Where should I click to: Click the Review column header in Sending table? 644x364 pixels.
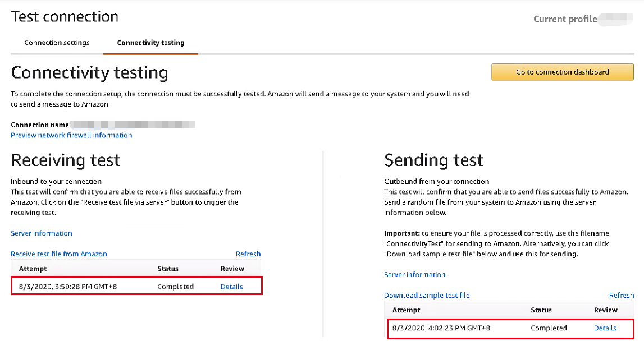click(x=606, y=310)
